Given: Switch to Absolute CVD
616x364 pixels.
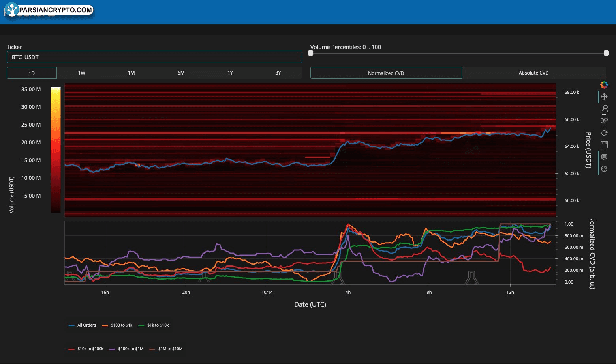Looking at the screenshot, I should click(533, 73).
